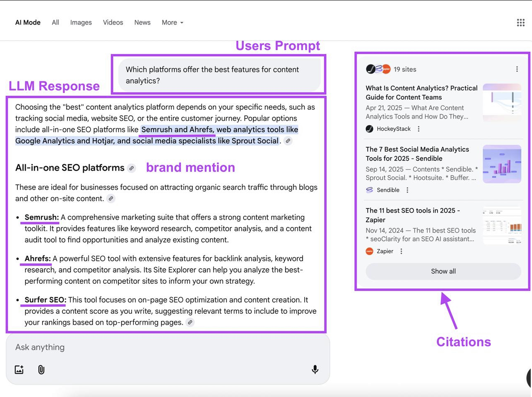The image size is (532, 397).
Task: Switch to the Images tab
Action: pos(81,22)
